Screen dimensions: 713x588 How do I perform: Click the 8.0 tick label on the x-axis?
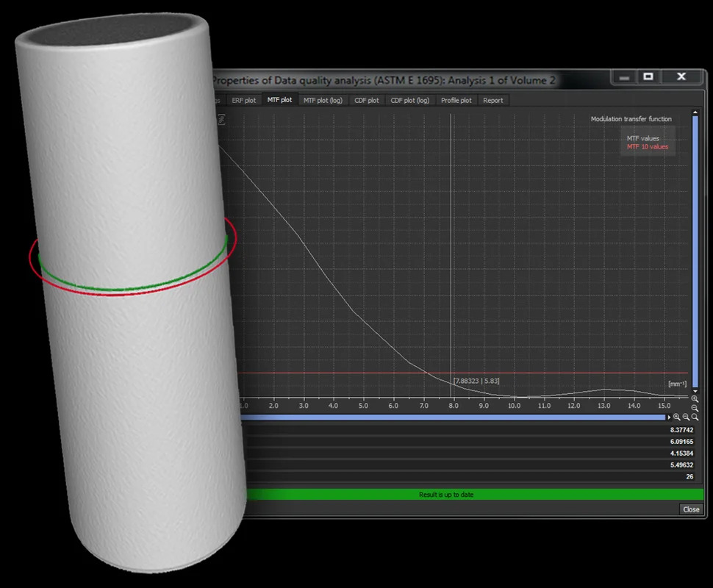[454, 406]
